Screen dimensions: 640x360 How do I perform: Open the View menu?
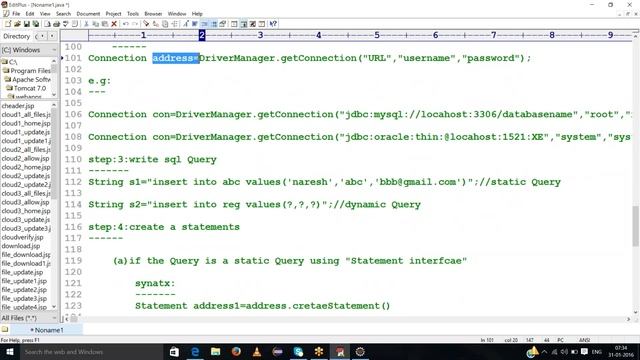pos(45,13)
